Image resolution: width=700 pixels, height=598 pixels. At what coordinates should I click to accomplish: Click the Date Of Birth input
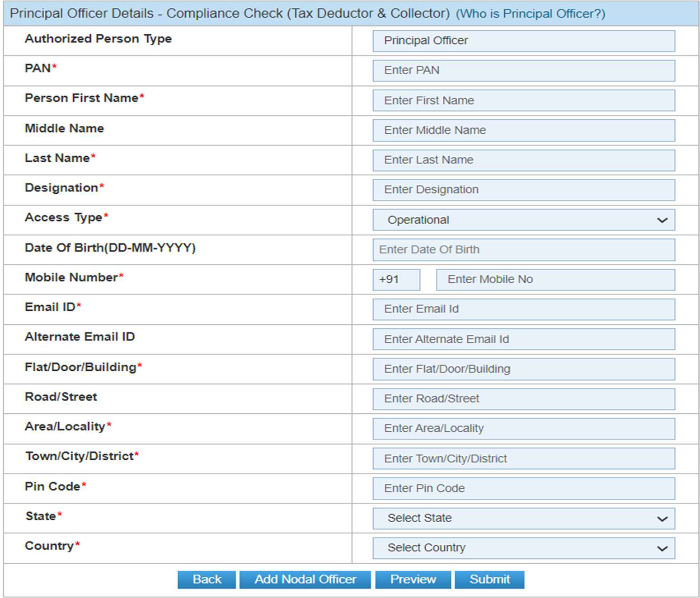[x=524, y=250]
